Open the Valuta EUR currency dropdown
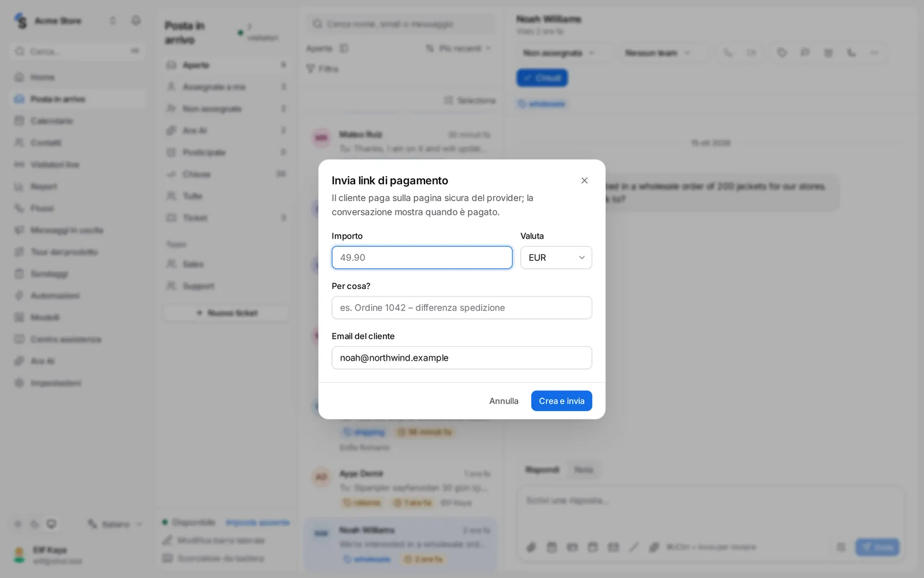924x578 pixels. click(x=556, y=258)
